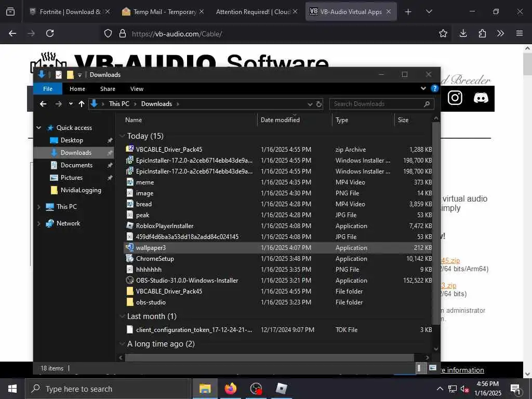Collapse the Quick access tree node

coord(38,128)
